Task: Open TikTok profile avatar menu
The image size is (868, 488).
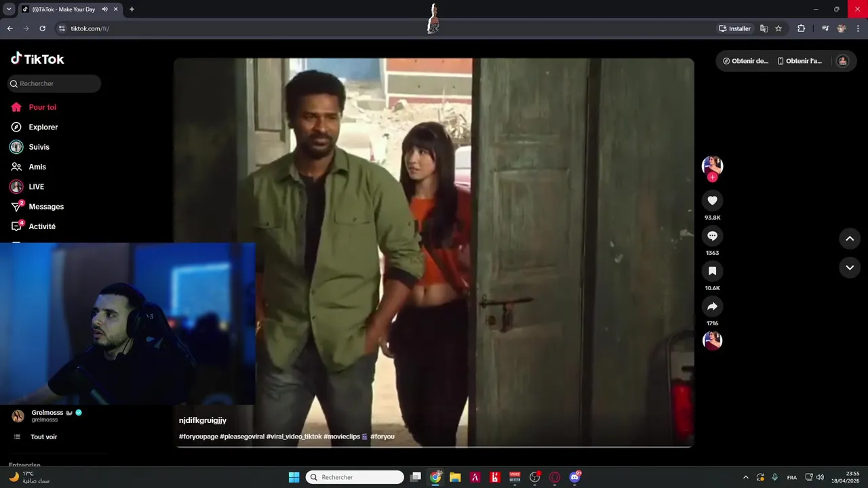Action: (x=842, y=61)
